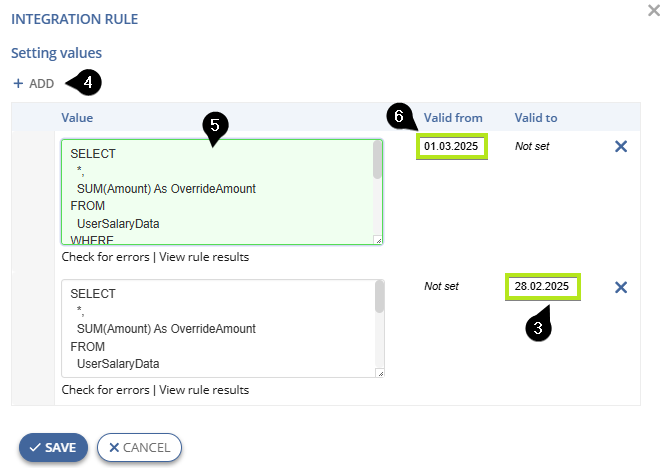Save the integration rule
Image resolution: width=664 pixels, height=468 pixels.
pos(53,448)
